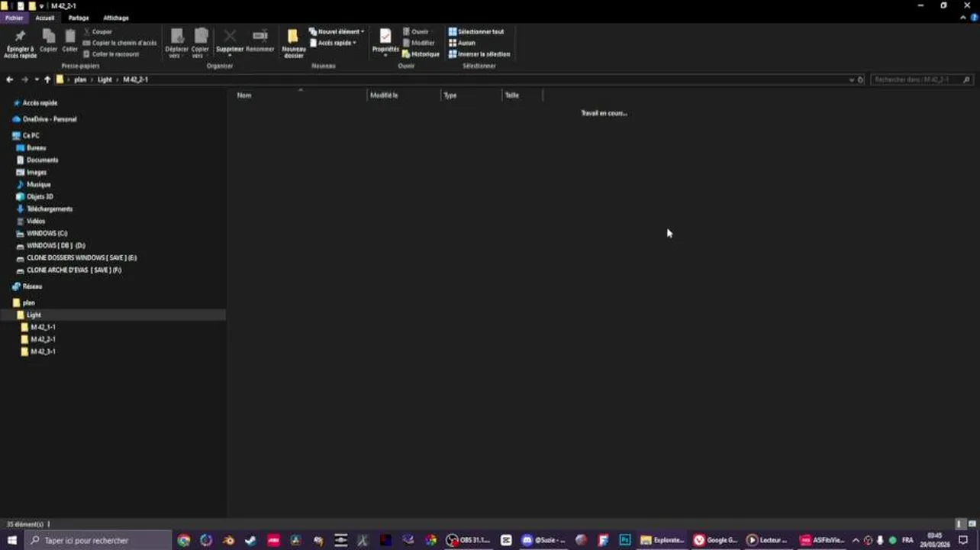The height and width of the screenshot is (550, 980).
Task: Click the Épingler à Accès rapide pin icon
Action: click(x=20, y=36)
